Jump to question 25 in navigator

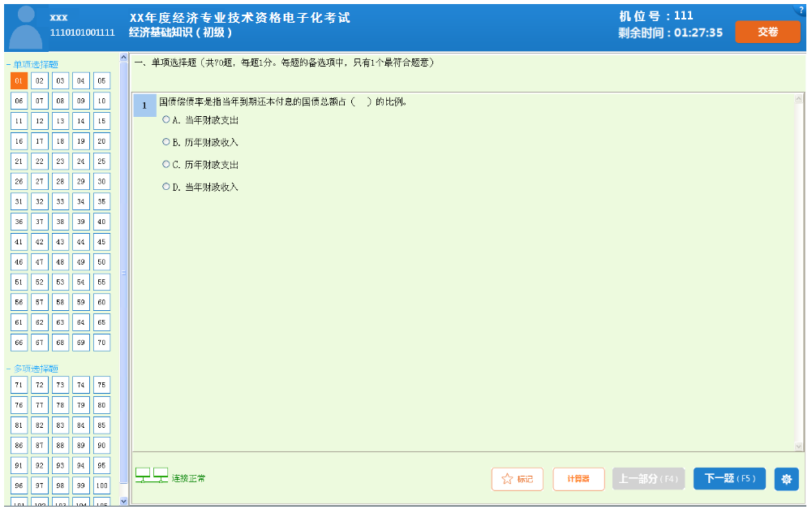[101, 162]
